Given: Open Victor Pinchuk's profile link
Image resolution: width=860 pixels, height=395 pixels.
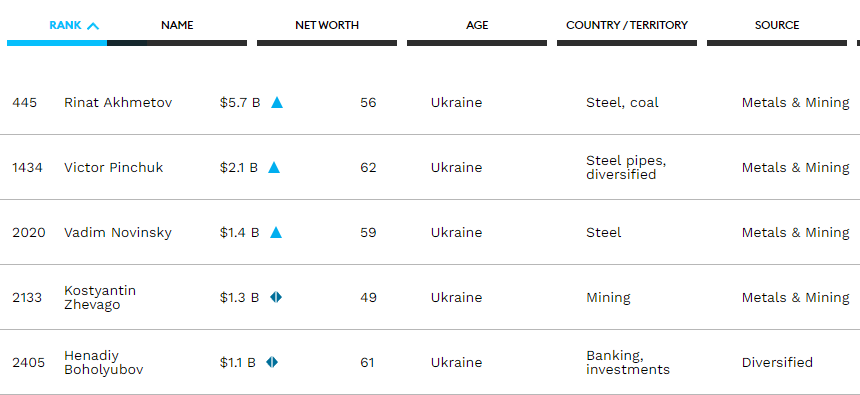Looking at the screenshot, I should 114,167.
